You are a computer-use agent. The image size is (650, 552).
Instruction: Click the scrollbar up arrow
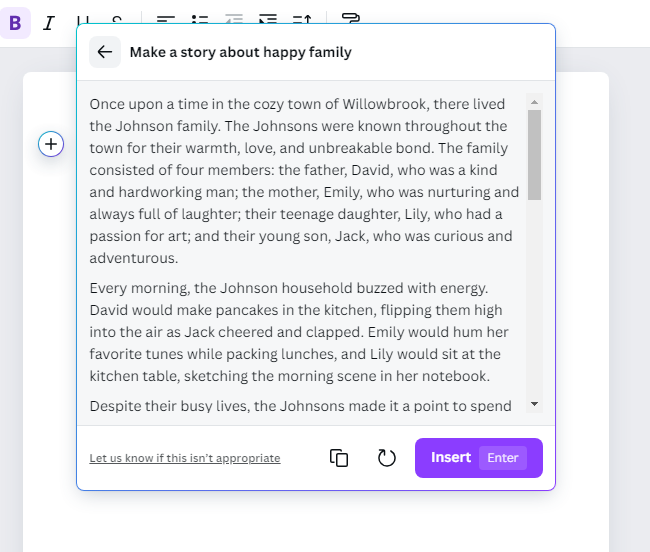pyautogui.click(x=534, y=102)
